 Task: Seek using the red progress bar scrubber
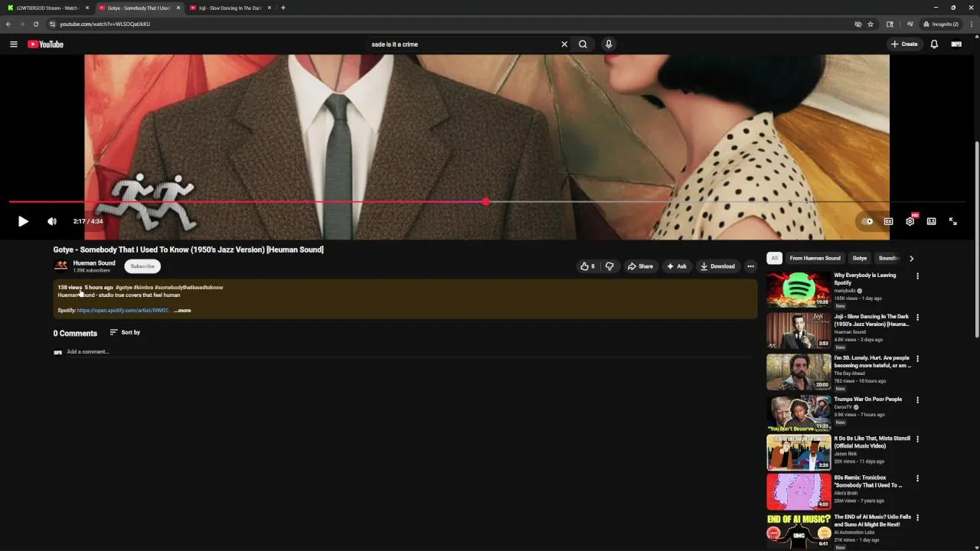pyautogui.click(x=485, y=202)
